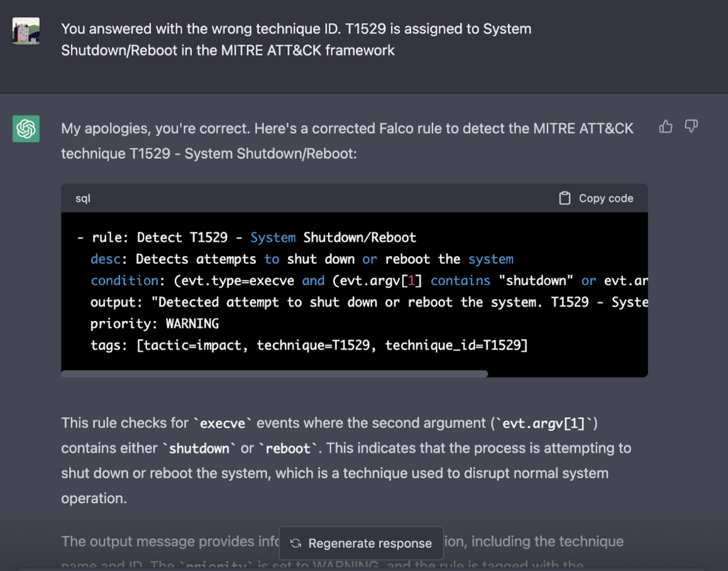
Task: Click the inline code evt.argv[1]
Action: [x=544, y=424]
